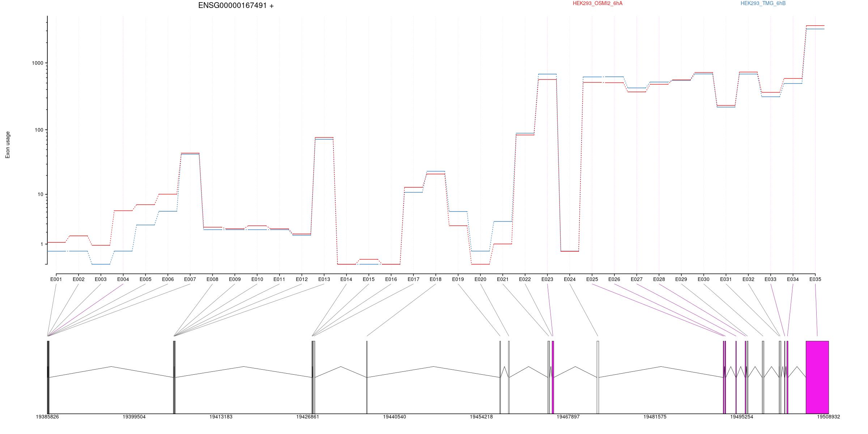Select the HEK293_TMG_6hB legend label
Image resolution: width=868 pixels, height=434 pixels.
pos(763,3)
